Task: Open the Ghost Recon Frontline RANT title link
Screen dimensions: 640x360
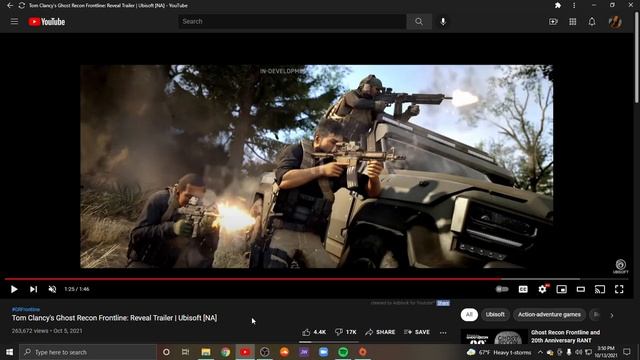Action: point(565,336)
